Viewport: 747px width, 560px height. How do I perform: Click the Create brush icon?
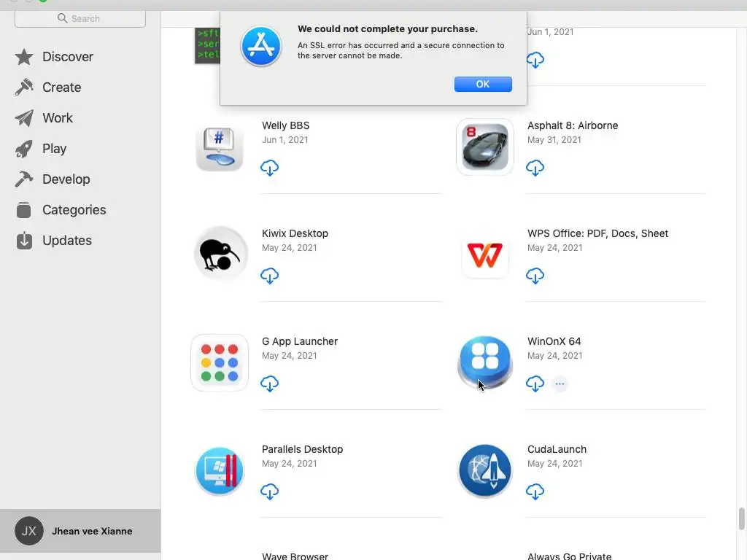[24, 87]
